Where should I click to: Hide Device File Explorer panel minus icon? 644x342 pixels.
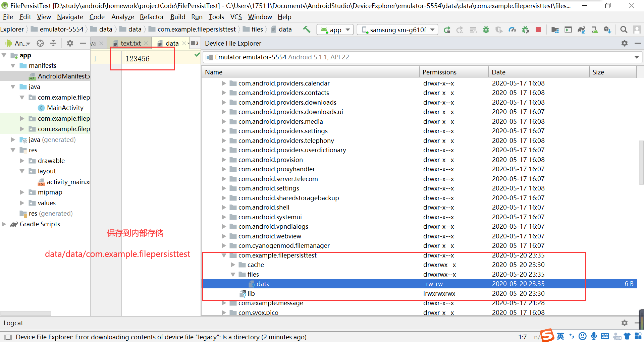[638, 43]
